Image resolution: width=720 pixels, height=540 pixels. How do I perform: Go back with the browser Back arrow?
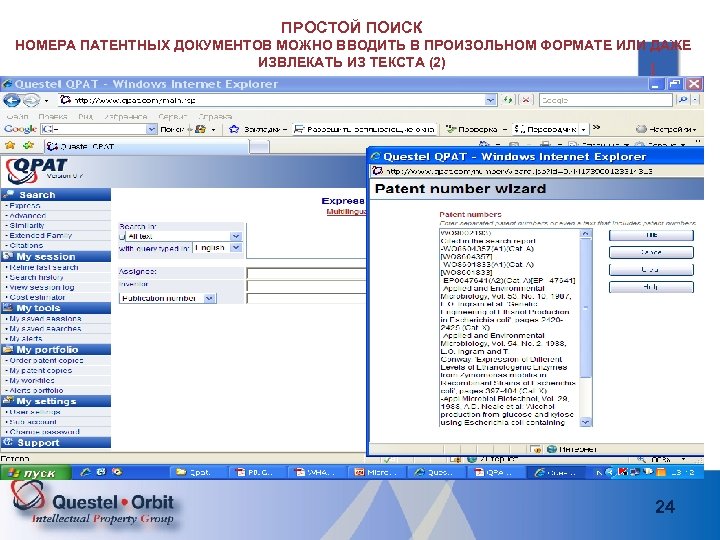click(x=12, y=100)
